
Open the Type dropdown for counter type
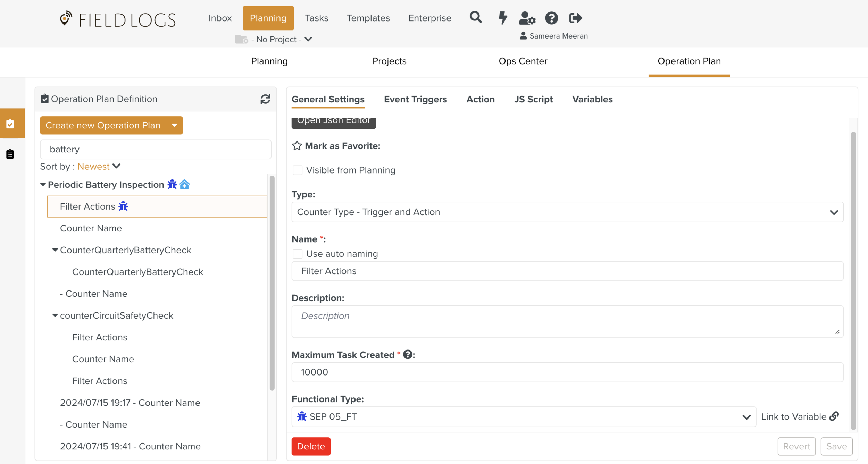pyautogui.click(x=567, y=212)
